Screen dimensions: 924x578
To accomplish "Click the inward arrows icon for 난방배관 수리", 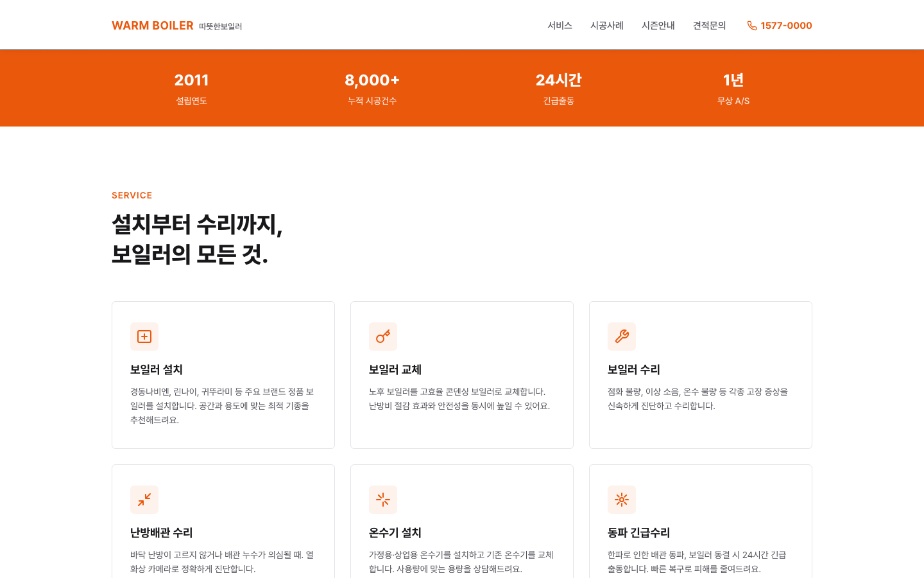I will click(144, 500).
